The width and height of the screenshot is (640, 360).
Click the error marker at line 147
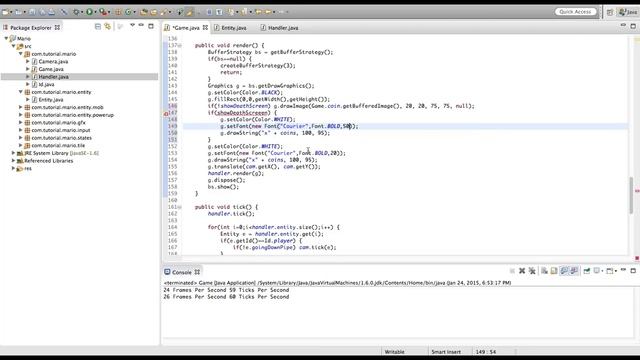click(x=166, y=113)
